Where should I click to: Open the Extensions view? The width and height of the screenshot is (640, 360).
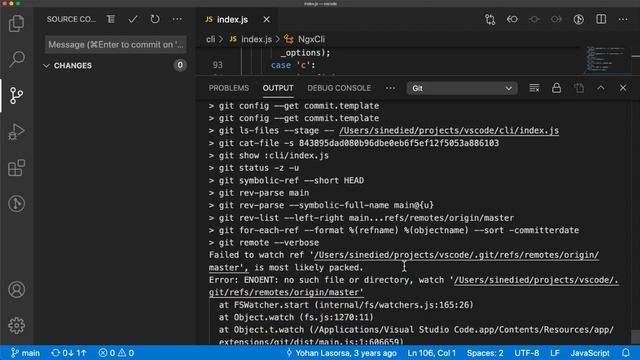[x=16, y=168]
